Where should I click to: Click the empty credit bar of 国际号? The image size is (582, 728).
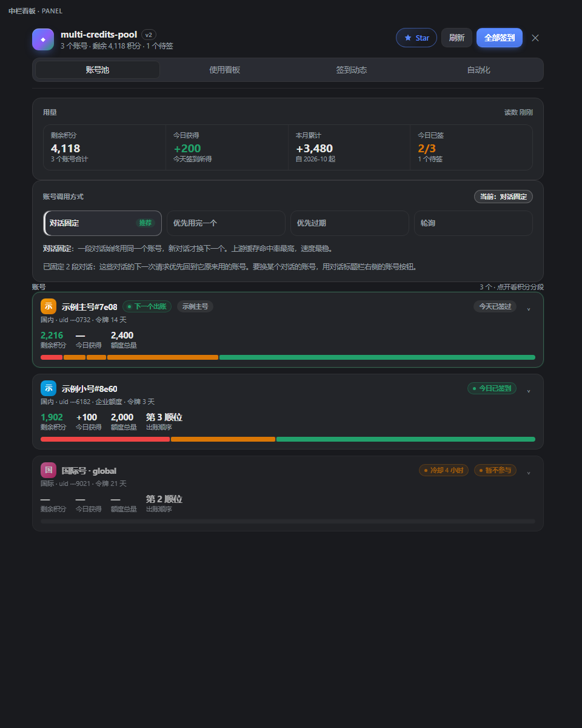288,521
